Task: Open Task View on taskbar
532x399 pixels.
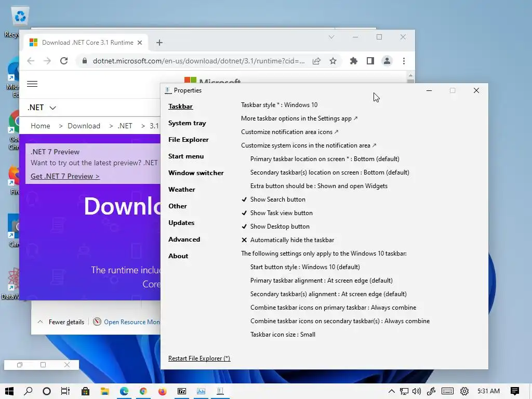Action: point(65,391)
